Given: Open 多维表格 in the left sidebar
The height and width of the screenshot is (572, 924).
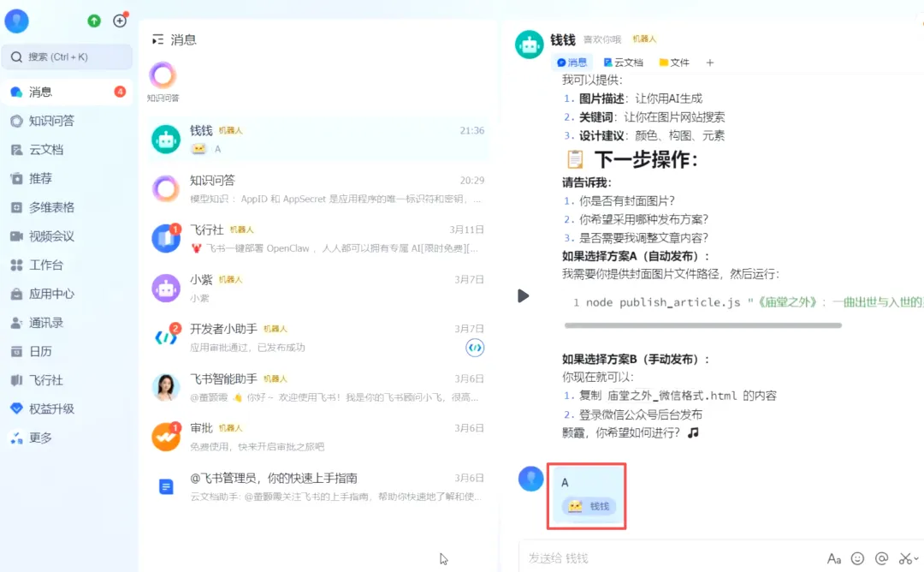Looking at the screenshot, I should click(67, 207).
